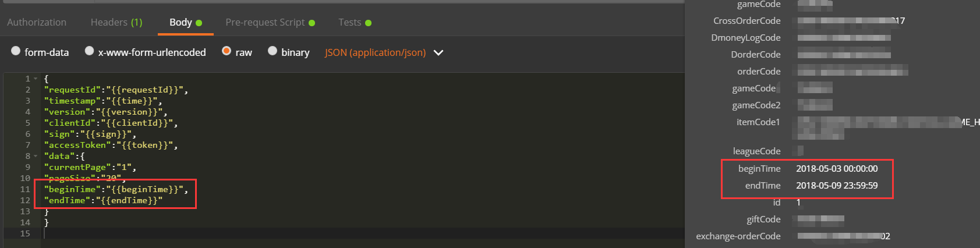This screenshot has width=980, height=248.
Task: Place cursor on empty line 15
Action: (x=175, y=233)
